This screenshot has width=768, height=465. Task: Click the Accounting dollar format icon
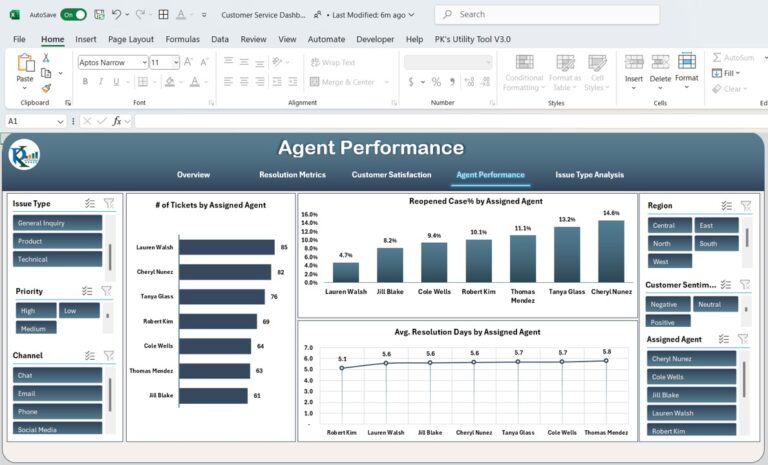coord(411,82)
